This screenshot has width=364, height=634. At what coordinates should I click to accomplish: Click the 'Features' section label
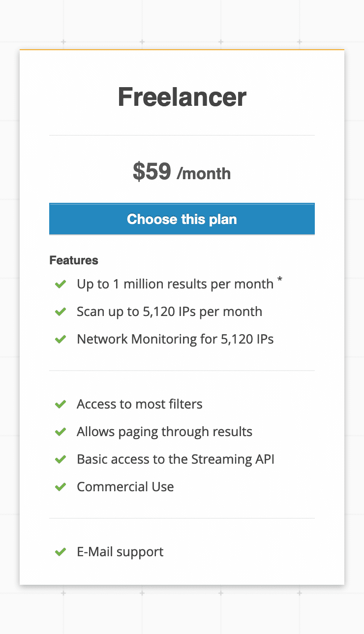pos(74,260)
